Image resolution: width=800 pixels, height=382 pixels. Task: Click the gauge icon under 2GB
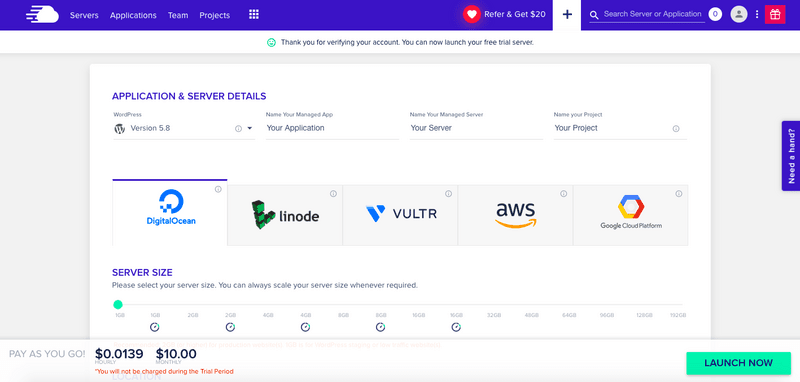tap(230, 327)
